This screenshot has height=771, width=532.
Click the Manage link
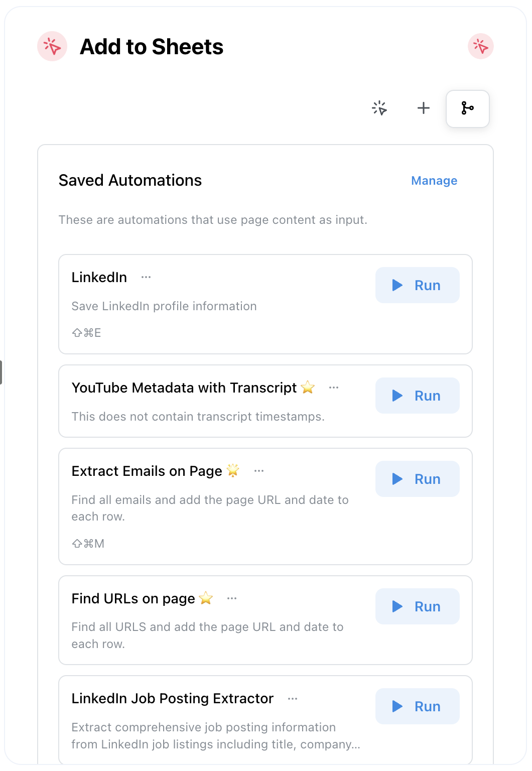pyautogui.click(x=434, y=181)
